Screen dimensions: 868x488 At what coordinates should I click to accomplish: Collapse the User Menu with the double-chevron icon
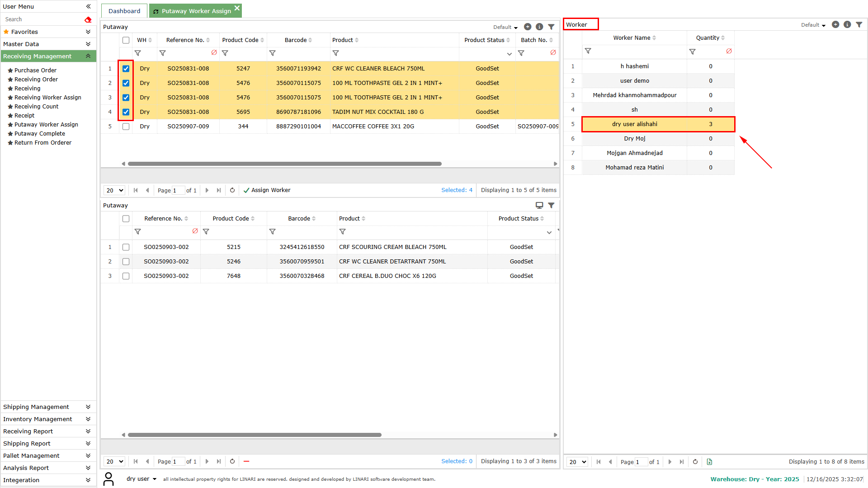tap(88, 6)
